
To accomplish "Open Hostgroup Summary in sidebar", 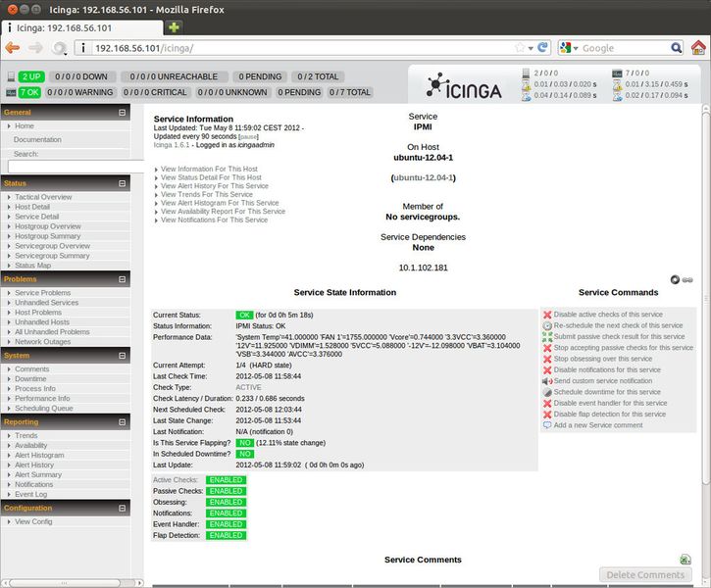I will coord(48,236).
